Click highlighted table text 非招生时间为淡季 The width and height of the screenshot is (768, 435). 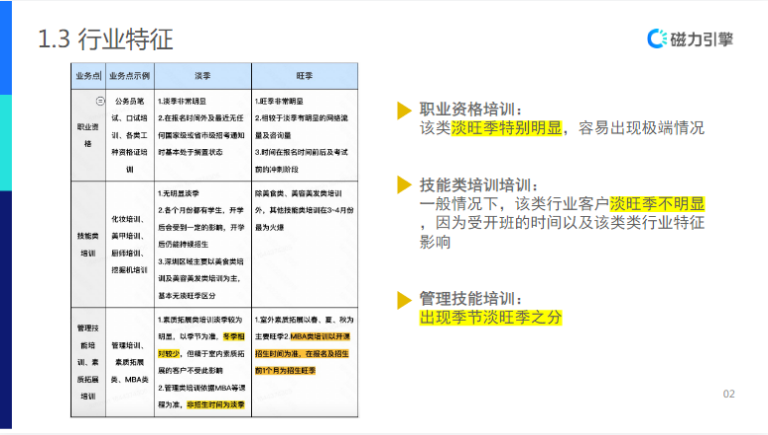[216, 405]
